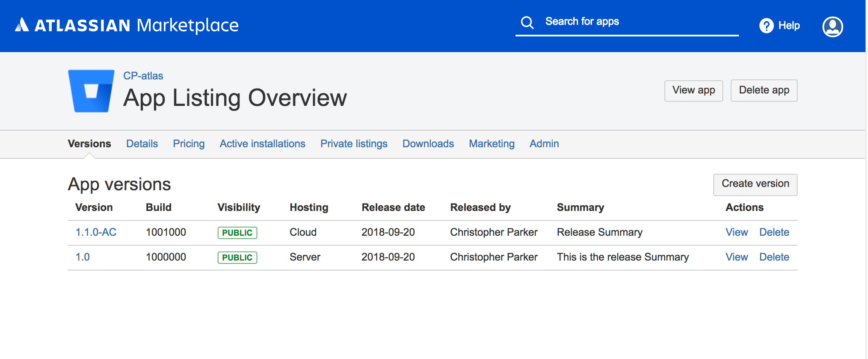Switch to the Details tab
This screenshot has height=359, width=868.
pos(142,144)
